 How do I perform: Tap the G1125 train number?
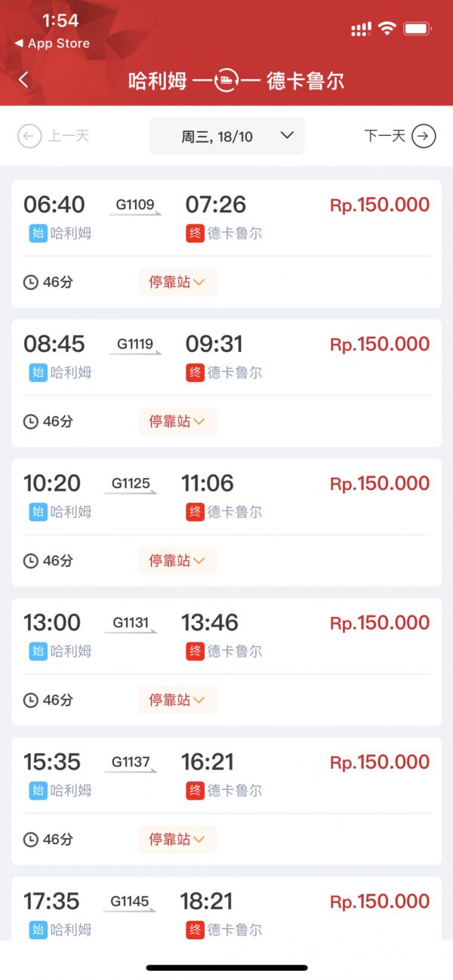[x=131, y=483]
